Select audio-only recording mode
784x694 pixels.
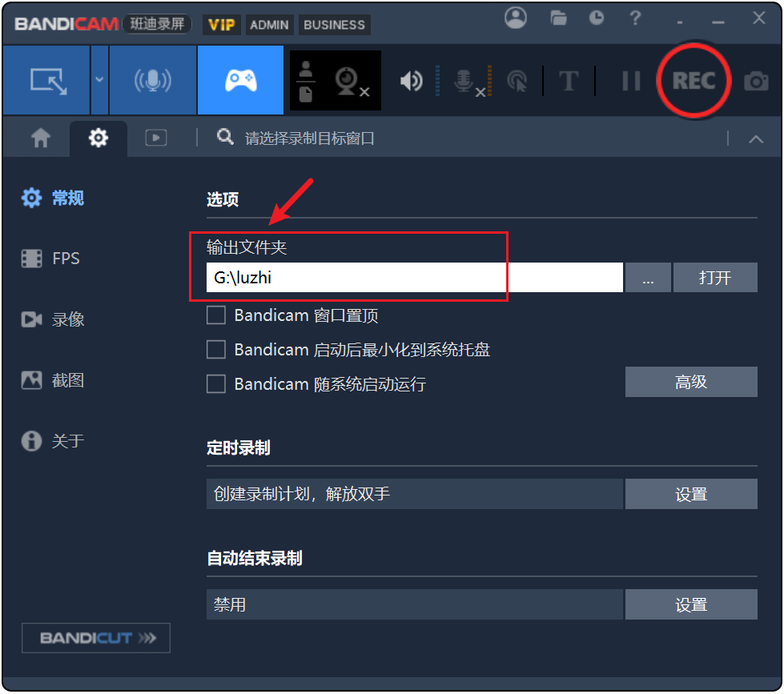click(153, 80)
